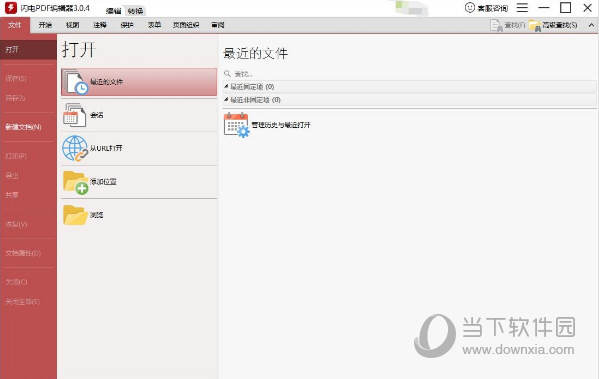Collapse the ribbon with the chevron arrow
The width and height of the screenshot is (599, 379).
pos(591,25)
